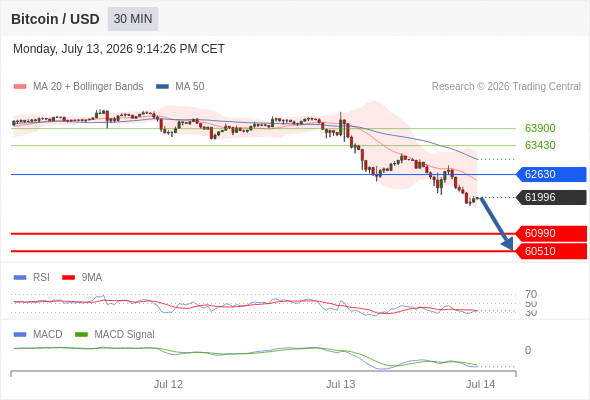Click the MACD Signal green swatch
The image size is (590, 400).
click(81, 335)
